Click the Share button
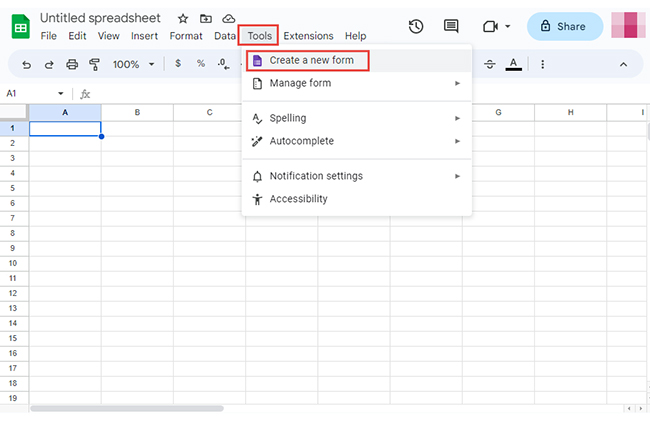Viewport: 650px width, 421px height. (565, 27)
